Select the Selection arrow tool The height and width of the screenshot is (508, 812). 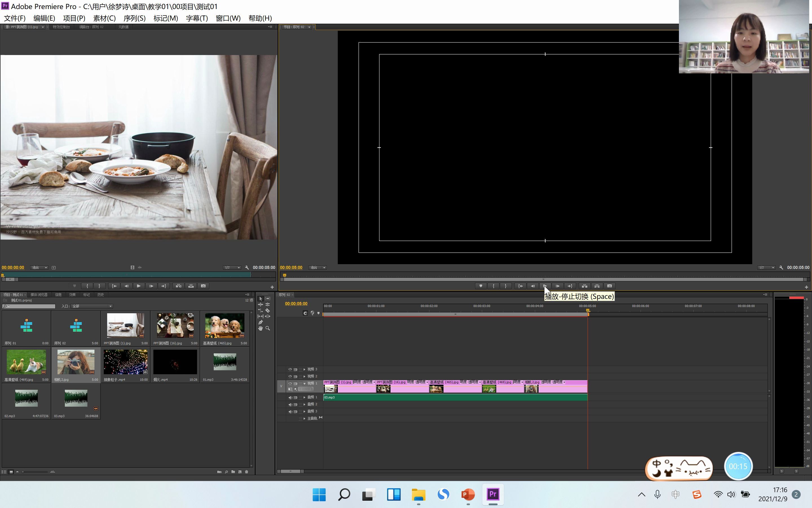click(x=261, y=299)
